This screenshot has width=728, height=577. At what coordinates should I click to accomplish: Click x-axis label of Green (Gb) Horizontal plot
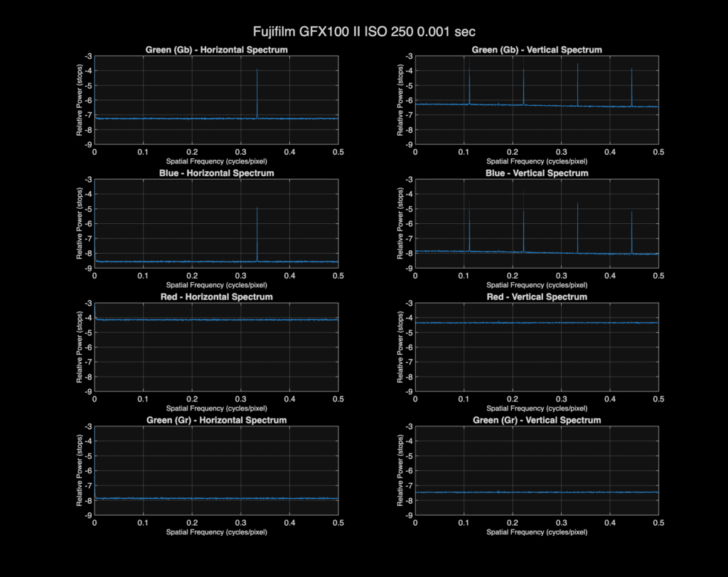tap(216, 161)
